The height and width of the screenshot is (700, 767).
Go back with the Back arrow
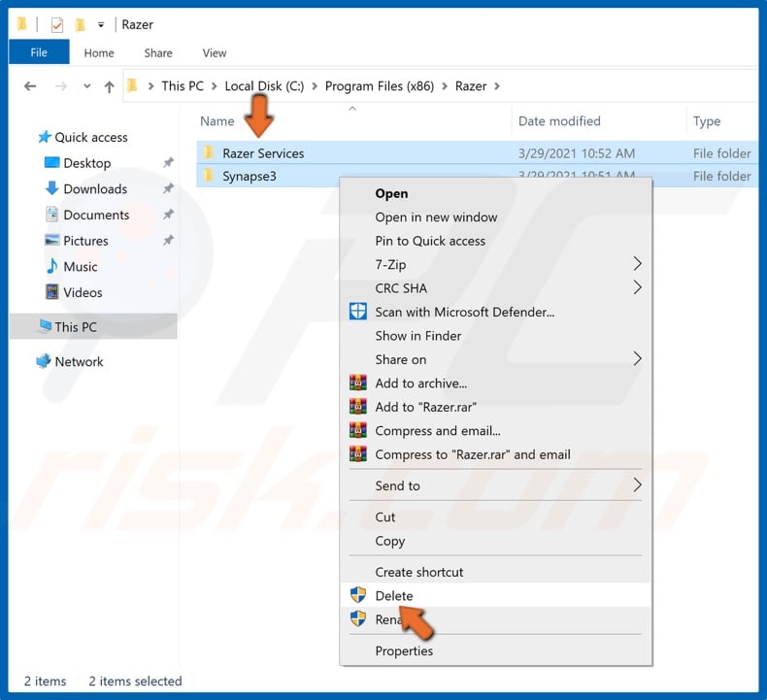coord(30,86)
